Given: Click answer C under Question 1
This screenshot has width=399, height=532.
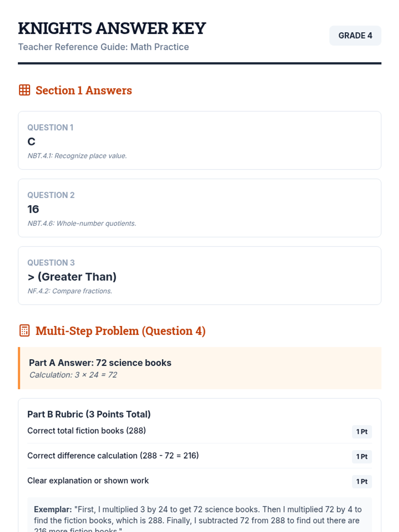Looking at the screenshot, I should (31, 142).
